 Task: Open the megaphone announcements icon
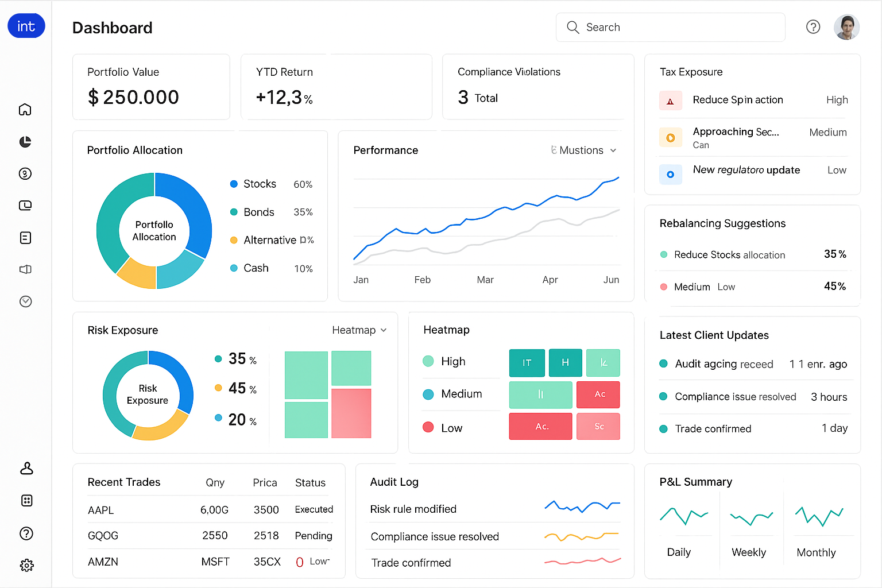25,269
